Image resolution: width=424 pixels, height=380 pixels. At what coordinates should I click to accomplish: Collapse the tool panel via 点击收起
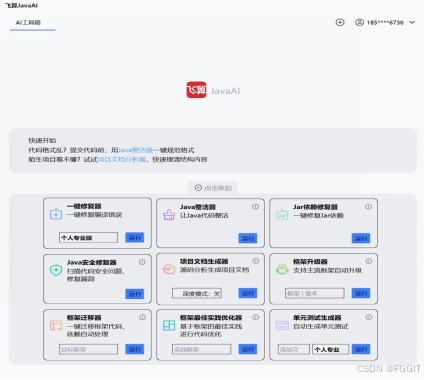pos(213,188)
